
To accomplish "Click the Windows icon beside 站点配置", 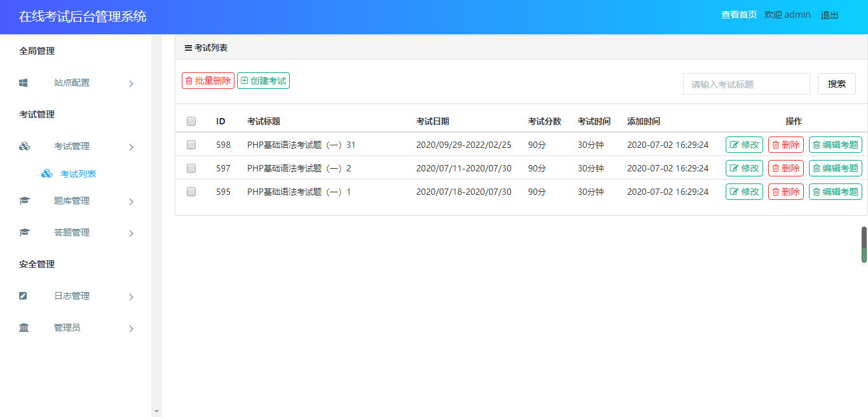I will pos(24,83).
